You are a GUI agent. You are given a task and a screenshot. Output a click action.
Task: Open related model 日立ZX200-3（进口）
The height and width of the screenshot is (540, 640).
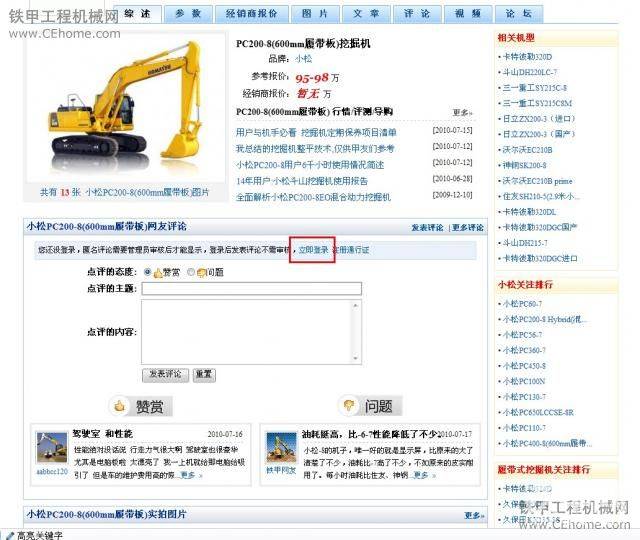click(x=539, y=119)
